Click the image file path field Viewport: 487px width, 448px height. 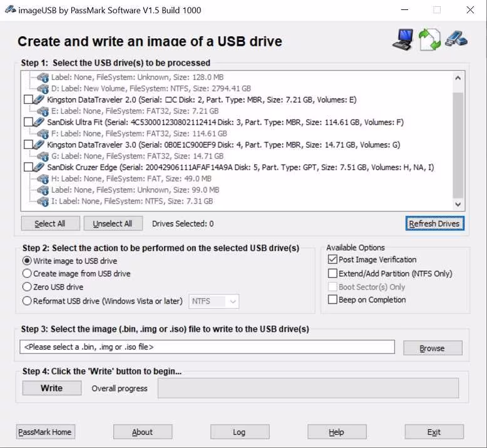click(207, 347)
